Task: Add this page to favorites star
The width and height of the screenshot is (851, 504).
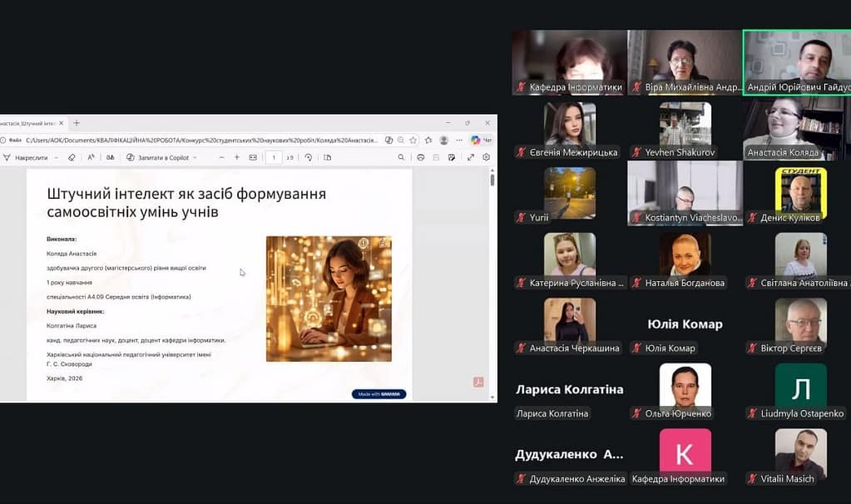Action: point(413,141)
